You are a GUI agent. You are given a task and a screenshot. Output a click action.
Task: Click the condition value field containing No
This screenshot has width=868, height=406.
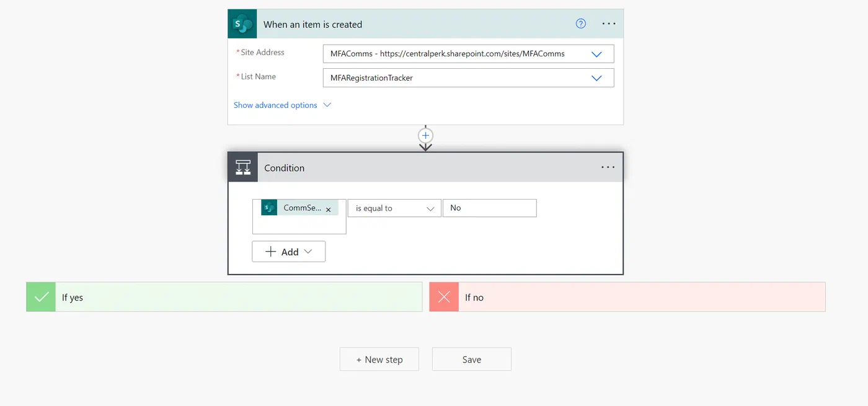490,208
